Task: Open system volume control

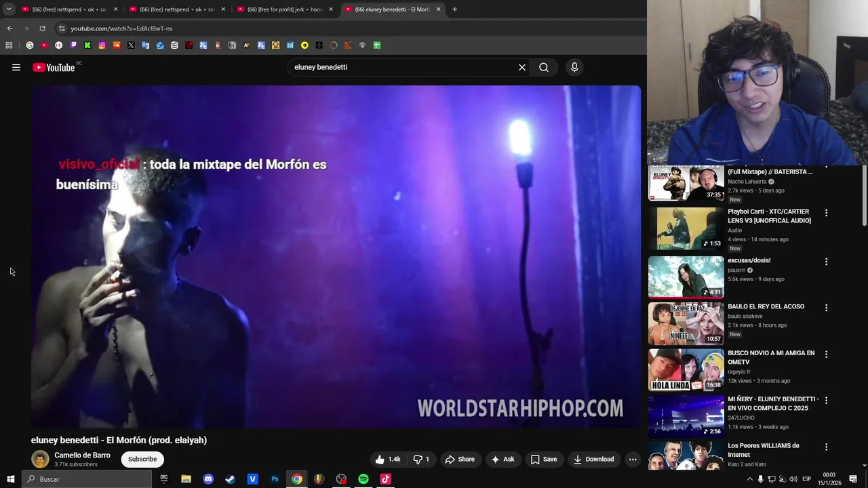Action: pos(793,479)
